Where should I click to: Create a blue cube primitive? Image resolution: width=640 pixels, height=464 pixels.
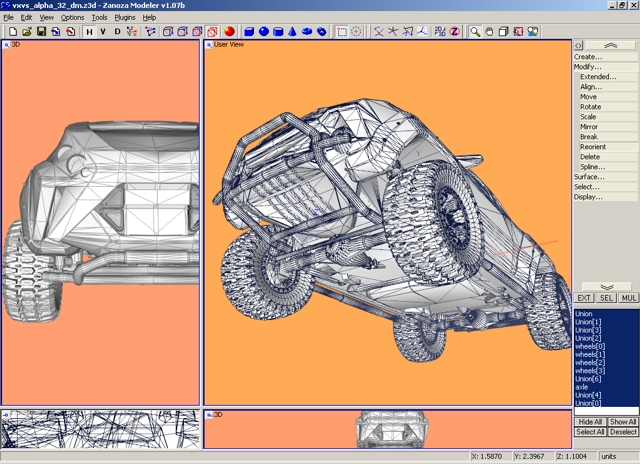click(x=250, y=32)
